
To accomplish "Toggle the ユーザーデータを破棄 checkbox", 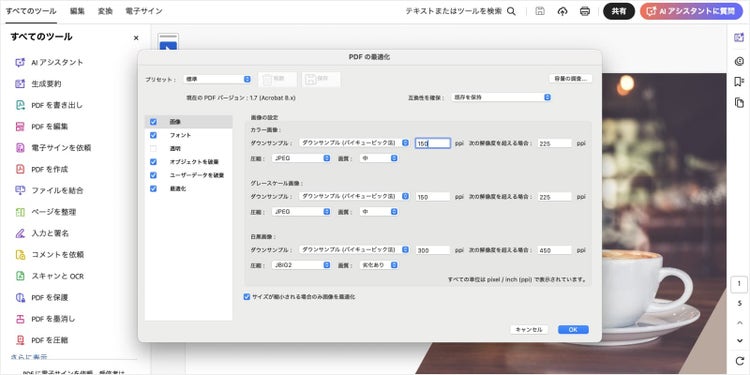I will click(x=153, y=175).
